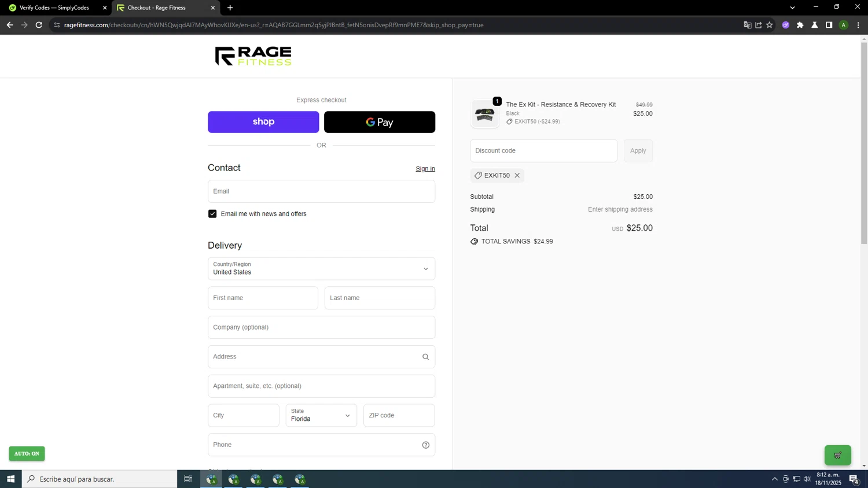Click the Apartment, suite field
Screen dimensions: 868x488
coord(321,386)
